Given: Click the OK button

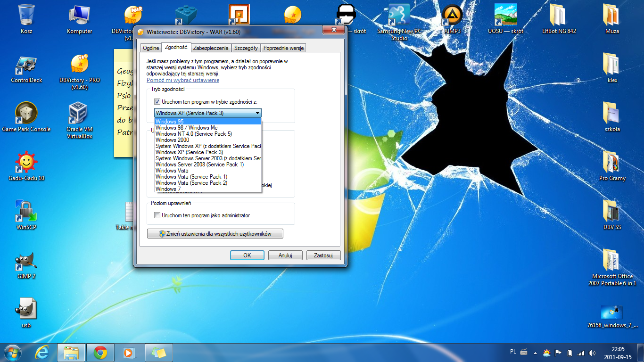Looking at the screenshot, I should 247,255.
